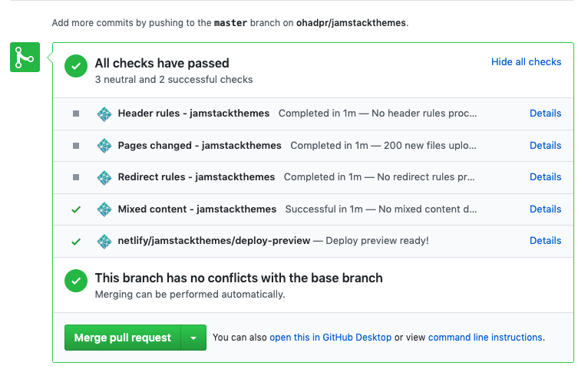Image resolution: width=588 pixels, height=369 pixels.
Task: Click open this in GitHub Desktop link
Action: click(x=330, y=338)
